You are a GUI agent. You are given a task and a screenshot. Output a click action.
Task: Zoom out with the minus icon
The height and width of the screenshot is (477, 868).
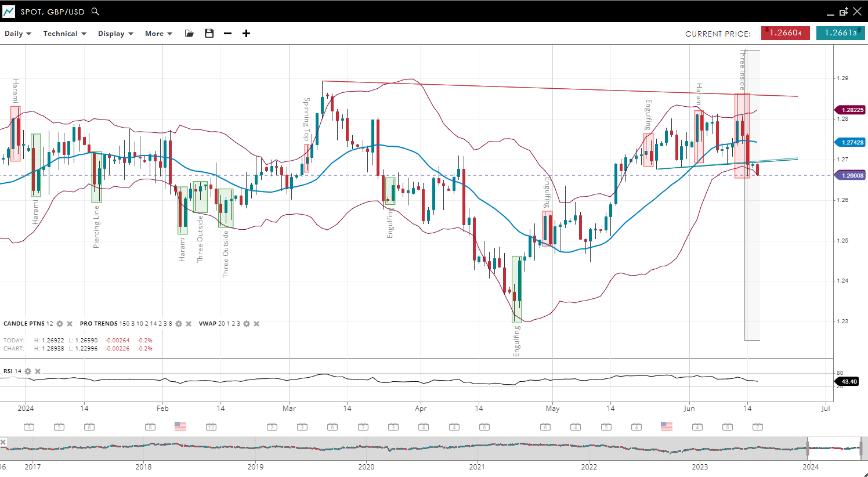228,34
